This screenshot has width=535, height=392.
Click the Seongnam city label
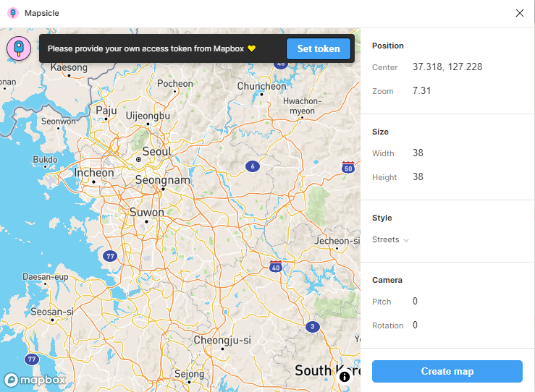pos(163,179)
